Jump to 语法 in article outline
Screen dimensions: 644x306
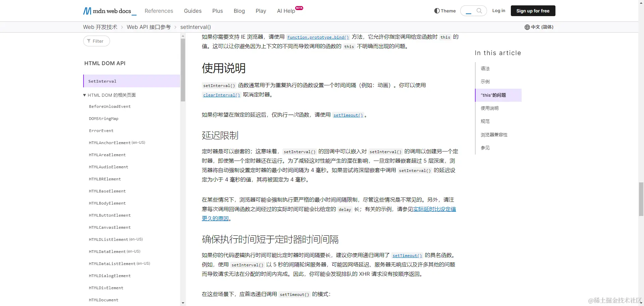click(485, 69)
